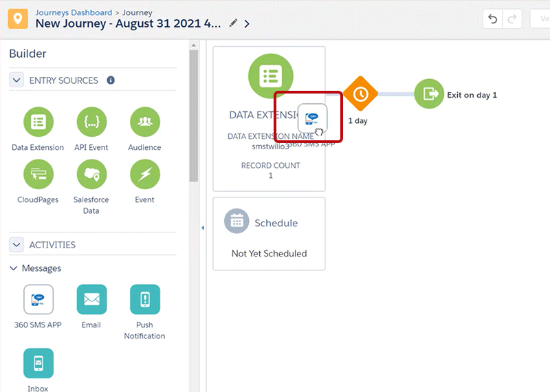Open the Schedule card

[269, 234]
